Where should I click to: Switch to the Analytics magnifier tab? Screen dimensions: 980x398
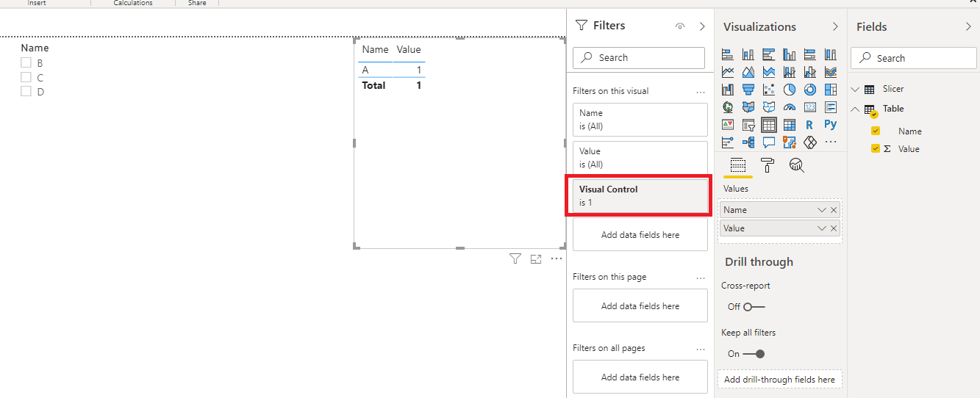796,165
